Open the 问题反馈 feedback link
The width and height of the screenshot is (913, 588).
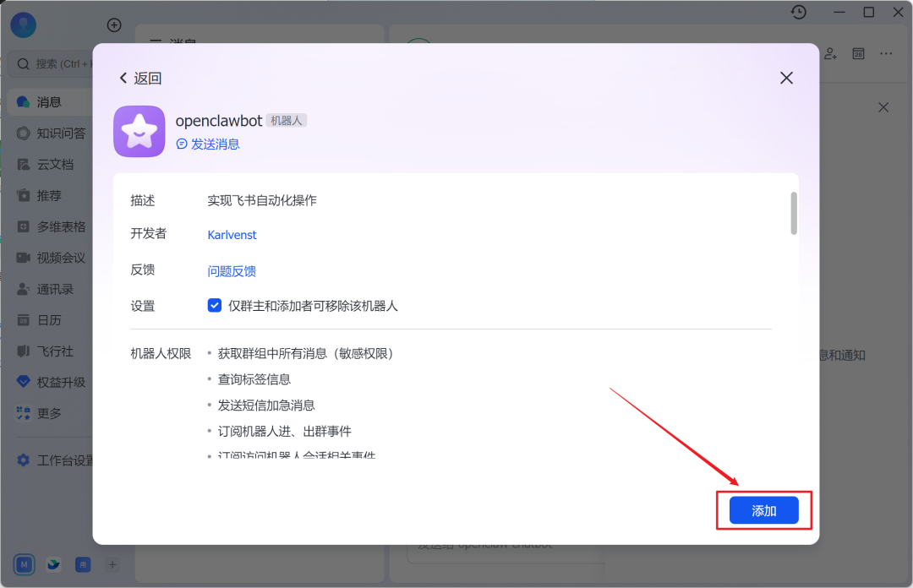point(231,269)
